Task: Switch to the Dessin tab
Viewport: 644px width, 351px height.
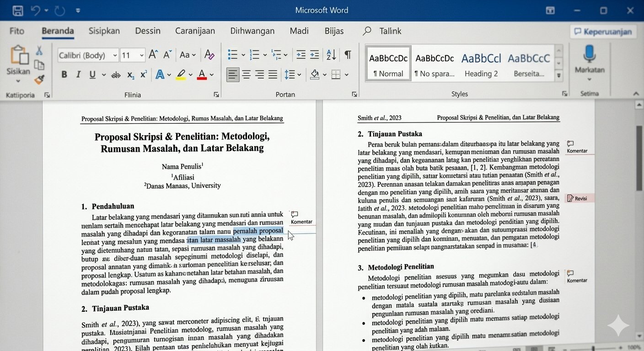Action: pyautogui.click(x=148, y=31)
